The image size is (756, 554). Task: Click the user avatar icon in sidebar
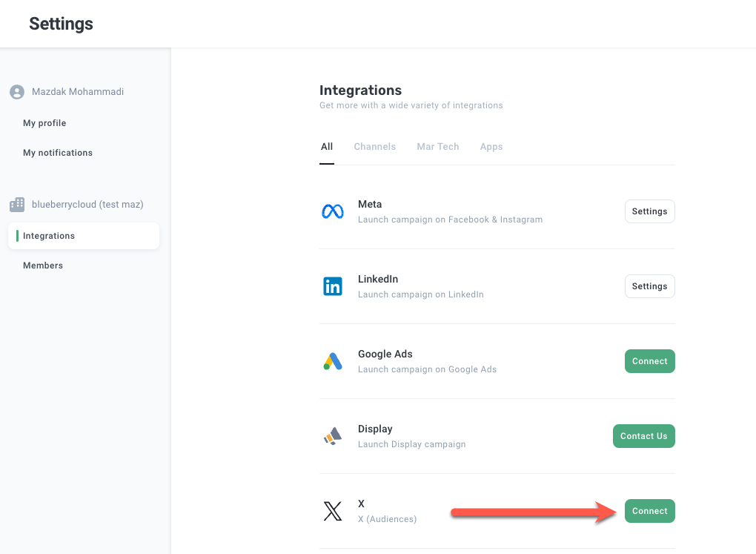click(x=17, y=92)
